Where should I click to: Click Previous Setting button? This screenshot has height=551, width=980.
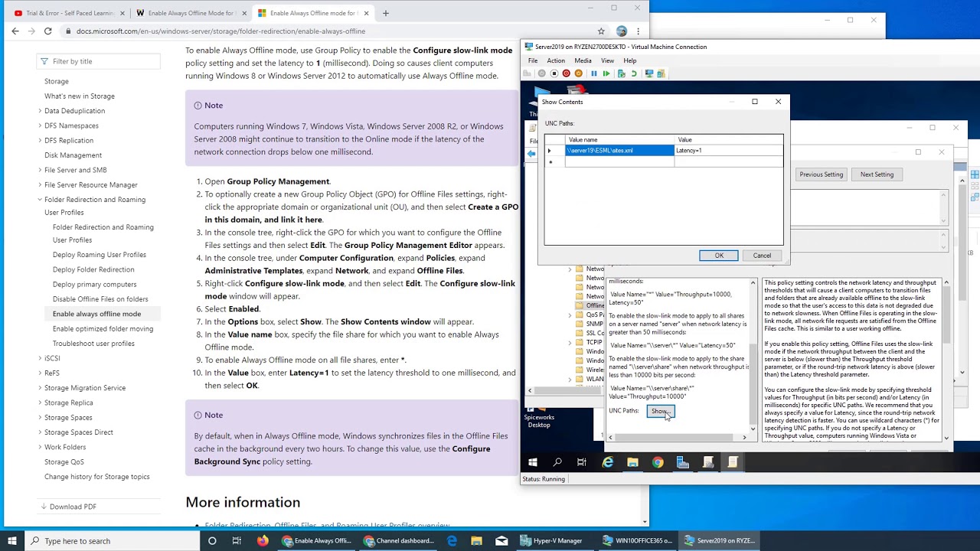point(821,174)
